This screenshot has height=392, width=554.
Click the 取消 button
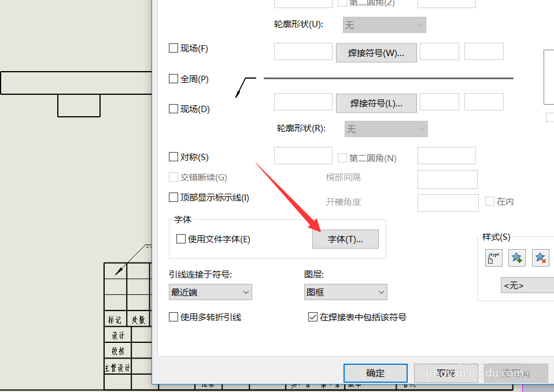tap(446, 373)
